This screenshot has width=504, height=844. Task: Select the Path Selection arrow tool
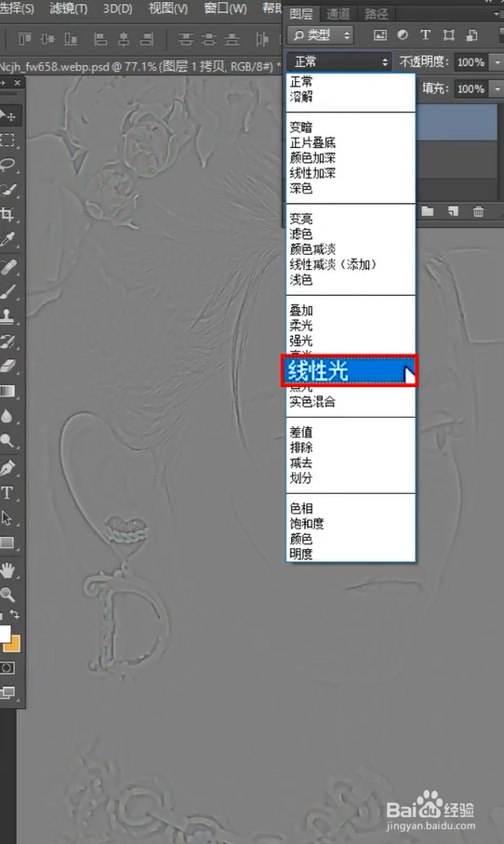point(7,517)
